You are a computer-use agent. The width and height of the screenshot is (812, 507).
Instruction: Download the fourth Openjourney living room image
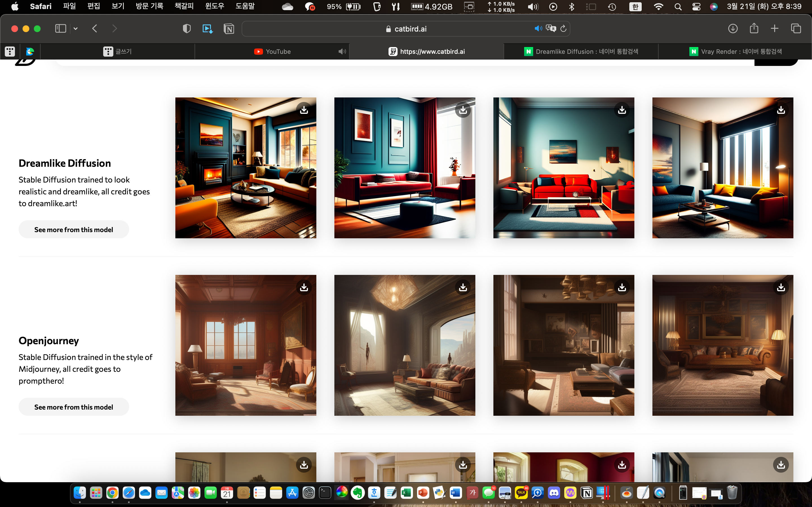tap(781, 287)
